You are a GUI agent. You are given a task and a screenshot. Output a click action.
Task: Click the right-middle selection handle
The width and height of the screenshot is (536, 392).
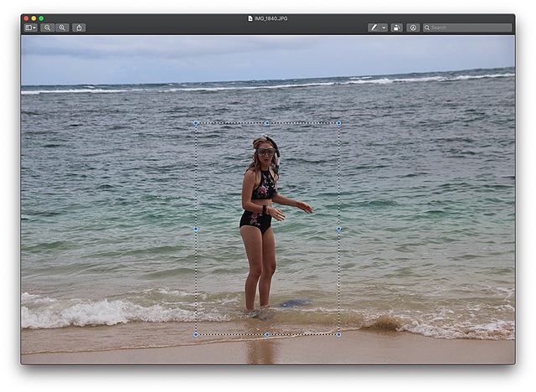tap(338, 229)
